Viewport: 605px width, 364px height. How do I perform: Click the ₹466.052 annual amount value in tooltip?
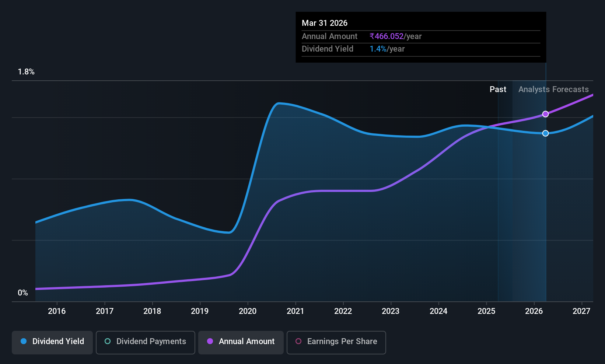pyautogui.click(x=387, y=36)
